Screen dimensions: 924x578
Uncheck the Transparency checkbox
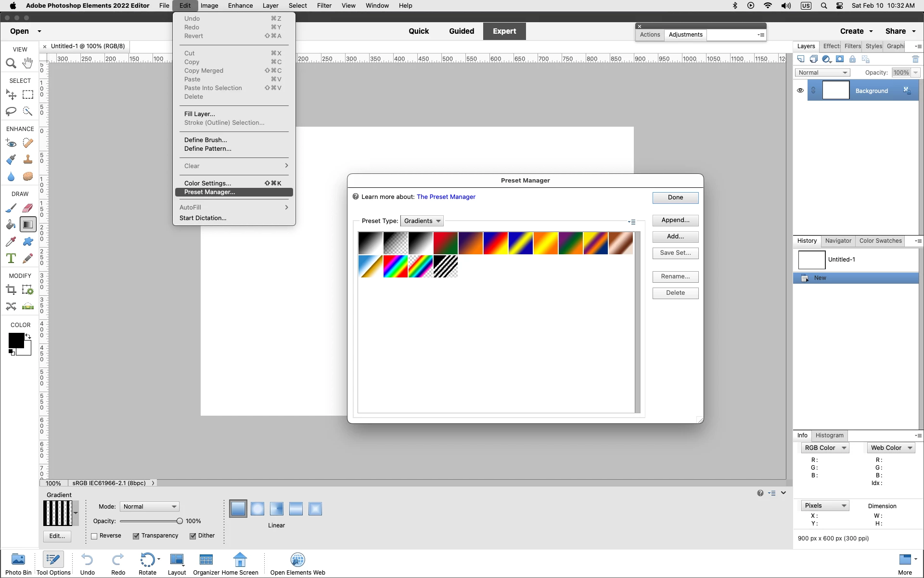pyautogui.click(x=136, y=536)
